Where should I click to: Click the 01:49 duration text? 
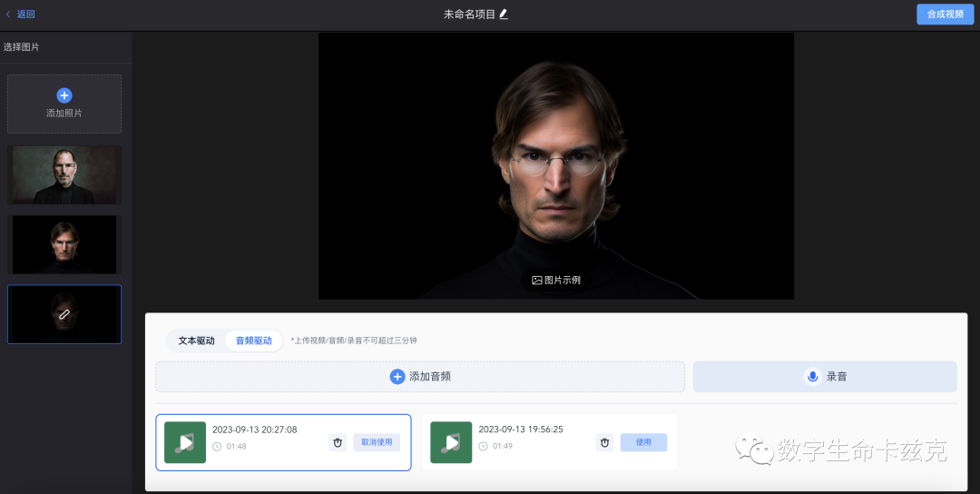click(503, 447)
